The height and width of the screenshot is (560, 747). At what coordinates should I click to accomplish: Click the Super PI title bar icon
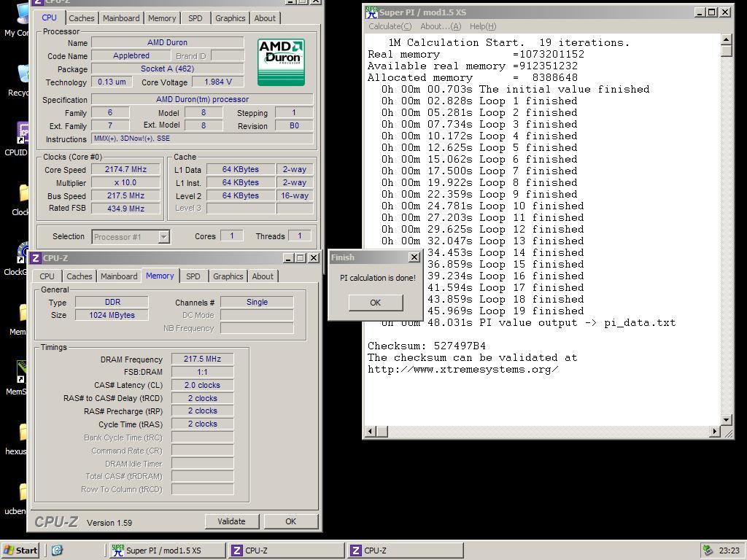pos(371,12)
